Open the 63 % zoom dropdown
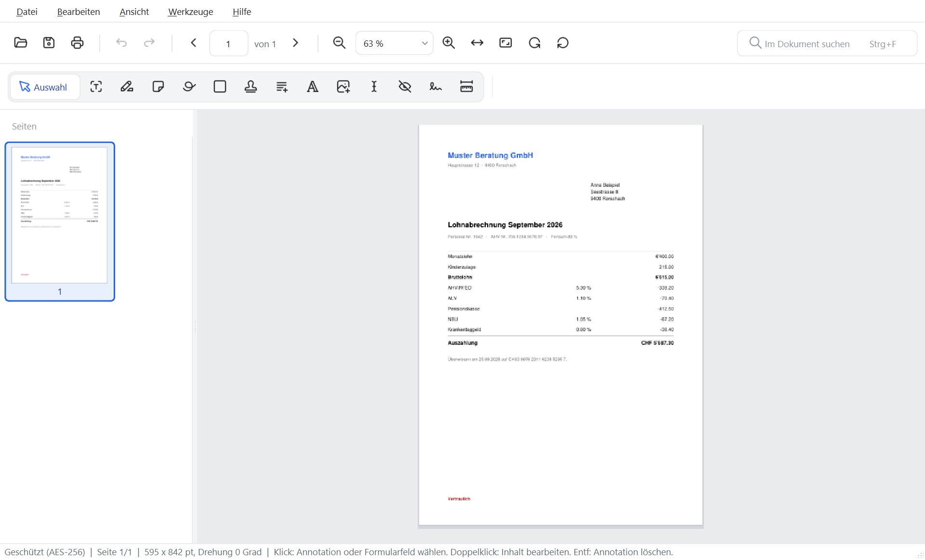The height and width of the screenshot is (560, 925). click(x=395, y=43)
